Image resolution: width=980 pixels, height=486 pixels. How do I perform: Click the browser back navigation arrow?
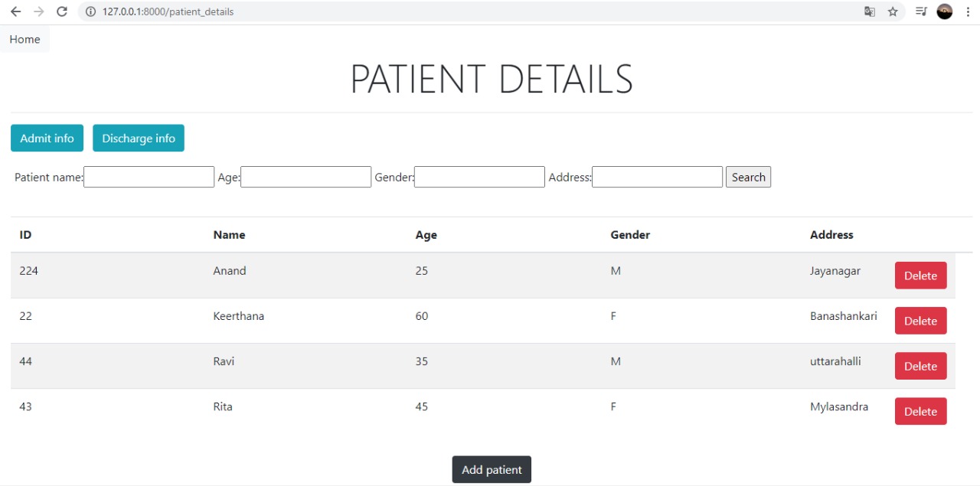tap(15, 11)
